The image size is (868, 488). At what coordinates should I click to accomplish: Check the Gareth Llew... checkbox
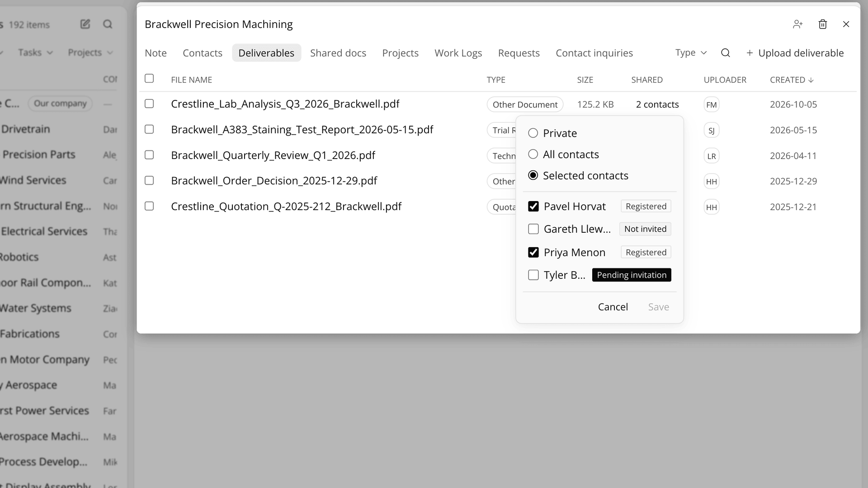tap(533, 229)
